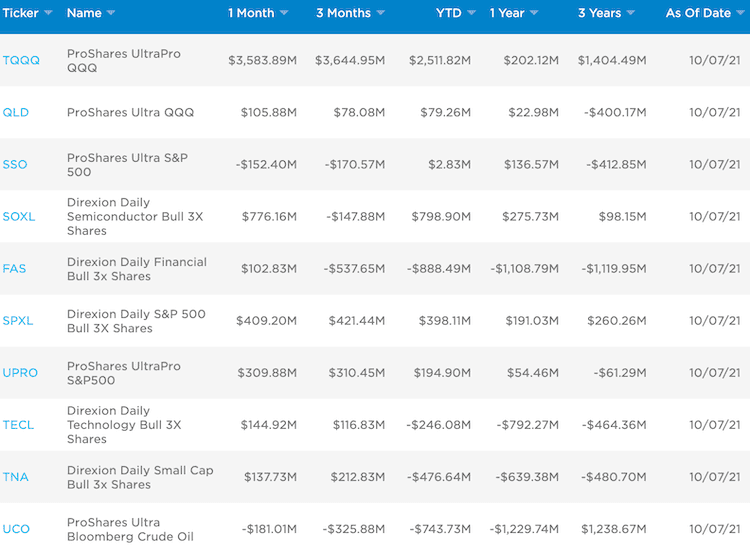Click TQQQ 1 Month value $3,583.89M
Screen dimensions: 750x553
point(262,60)
